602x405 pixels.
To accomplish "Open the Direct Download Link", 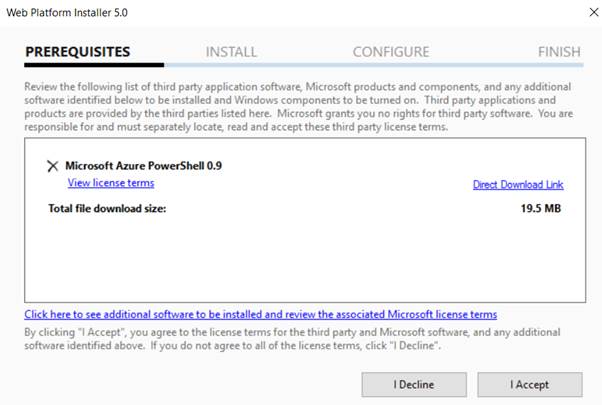I will (518, 185).
